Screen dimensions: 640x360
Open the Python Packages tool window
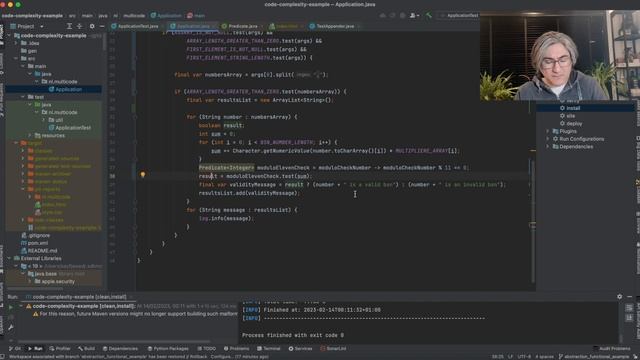click(x=168, y=349)
